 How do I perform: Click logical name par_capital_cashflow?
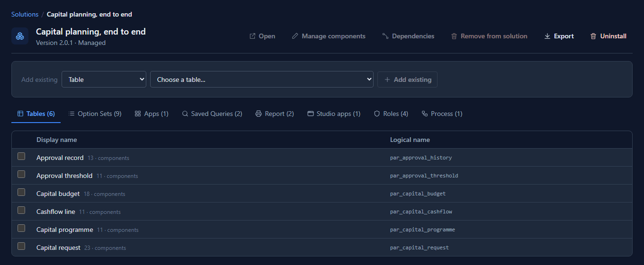click(421, 212)
